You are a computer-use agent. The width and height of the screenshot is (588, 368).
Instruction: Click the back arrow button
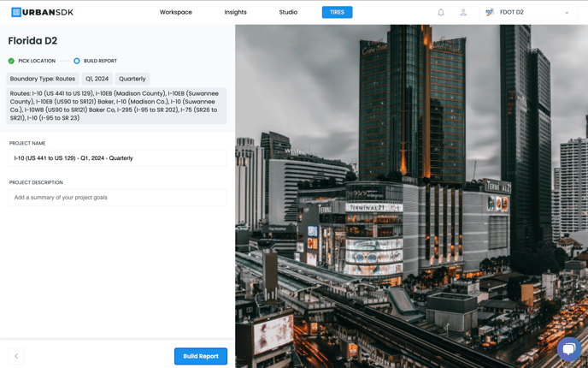[16, 356]
